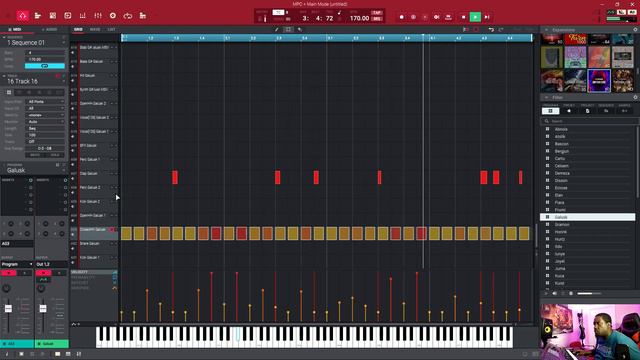
Task: Open Main mode via the home icon
Action: point(22,16)
